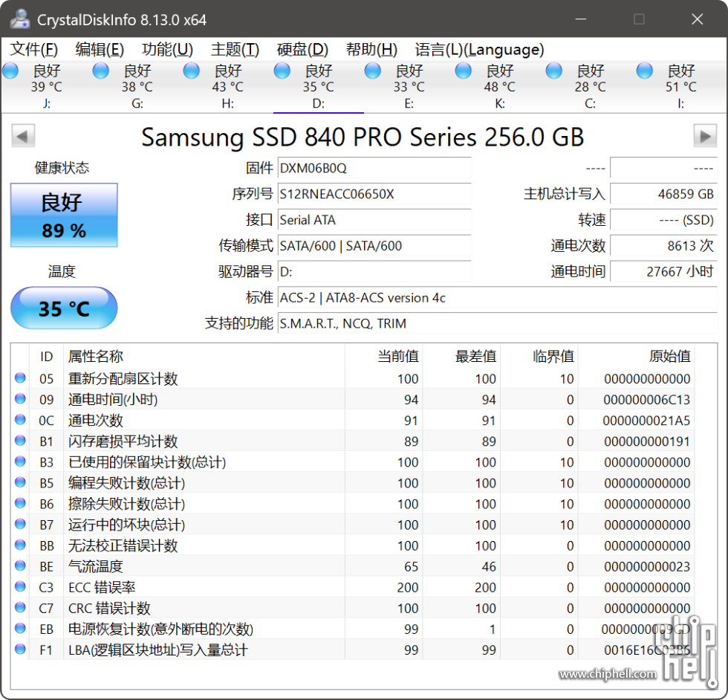
Task: Click power on count value 8613 次
Action: click(x=664, y=246)
